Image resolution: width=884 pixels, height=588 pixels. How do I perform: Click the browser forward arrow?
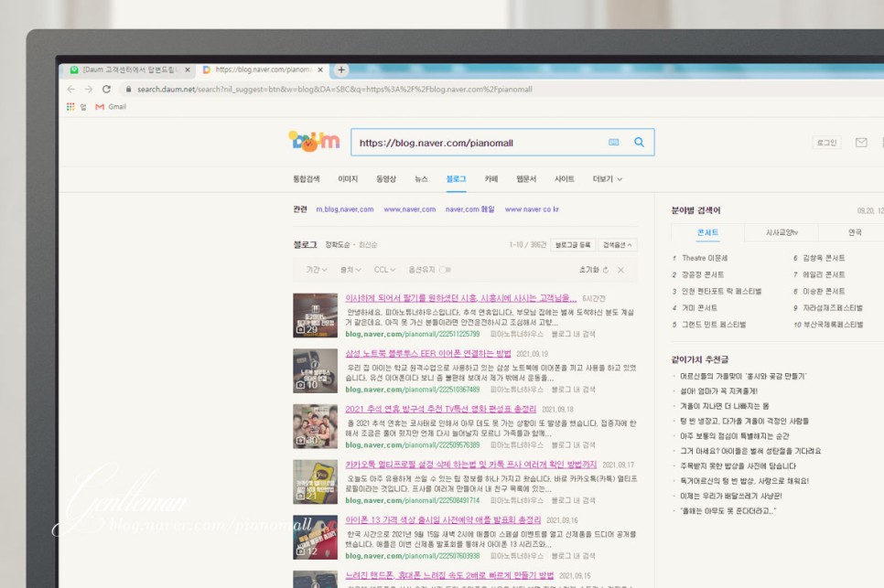coord(89,89)
